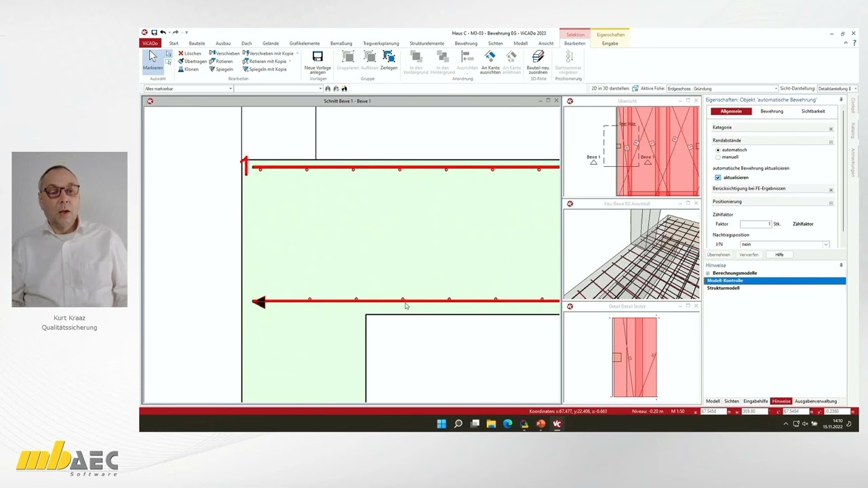This screenshot has width=868, height=488.
Task: Open File Explorer from taskbar
Action: click(491, 424)
